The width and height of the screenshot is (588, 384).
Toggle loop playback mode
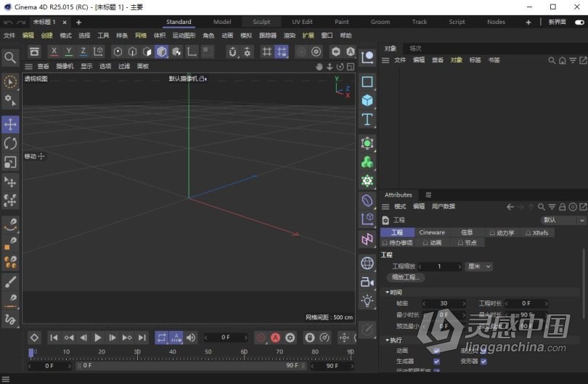[x=162, y=338]
